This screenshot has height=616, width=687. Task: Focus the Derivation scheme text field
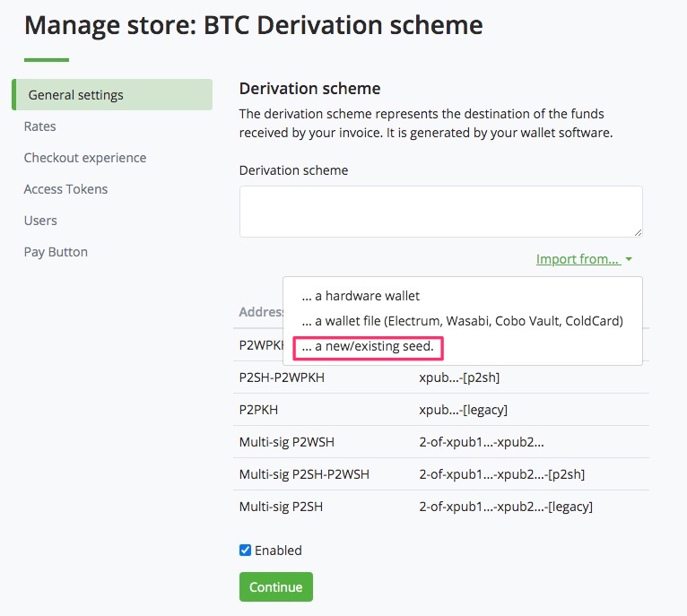coord(440,212)
